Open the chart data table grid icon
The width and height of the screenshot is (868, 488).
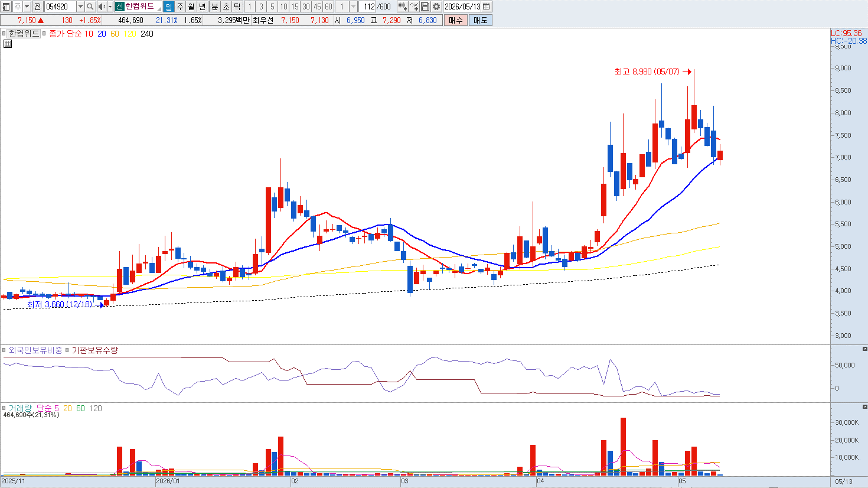(x=8, y=44)
